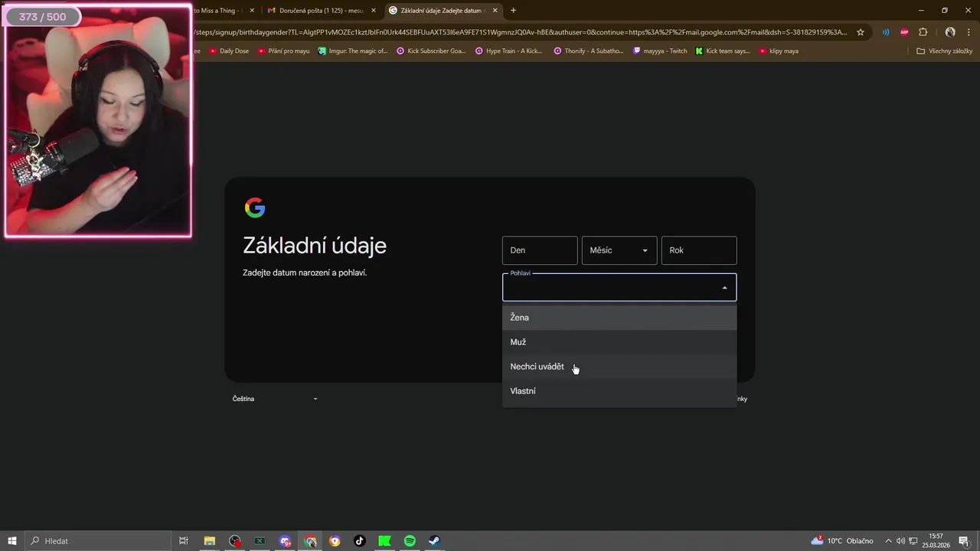Choose Muž from the gender list
The height and width of the screenshot is (551, 980).
point(619,342)
